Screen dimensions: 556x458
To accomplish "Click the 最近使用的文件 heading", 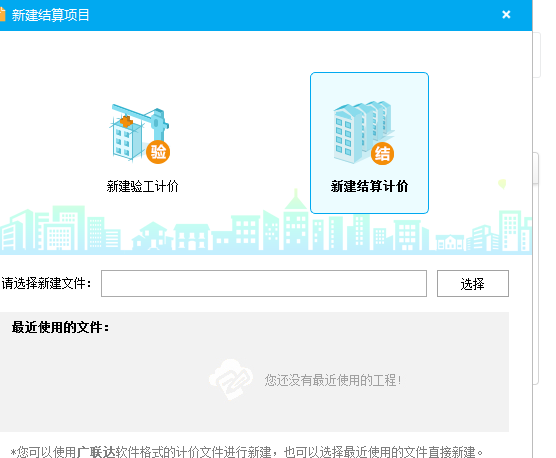I will click(60, 327).
